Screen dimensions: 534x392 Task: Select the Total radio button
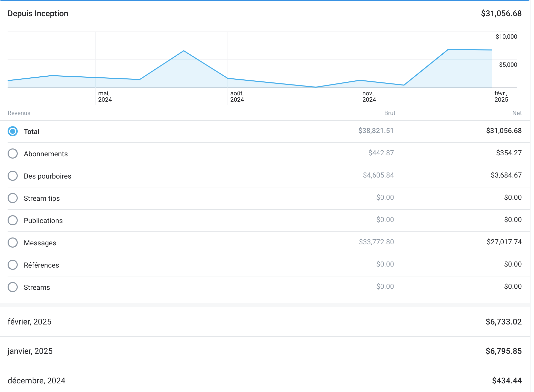(13, 131)
